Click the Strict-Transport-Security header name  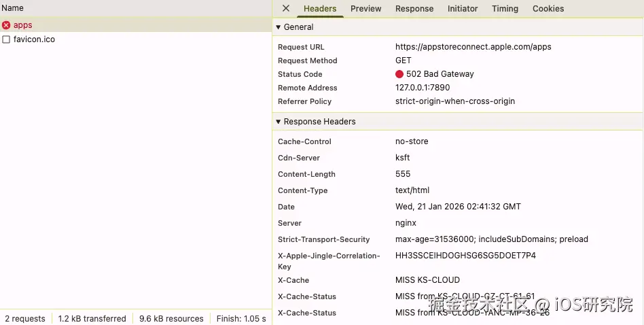tap(324, 239)
